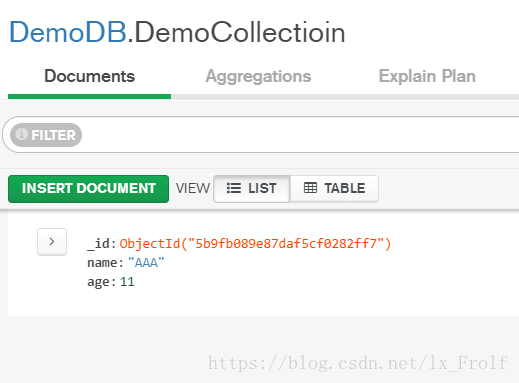
Task: Select the LIST view toggle
Action: tap(252, 189)
